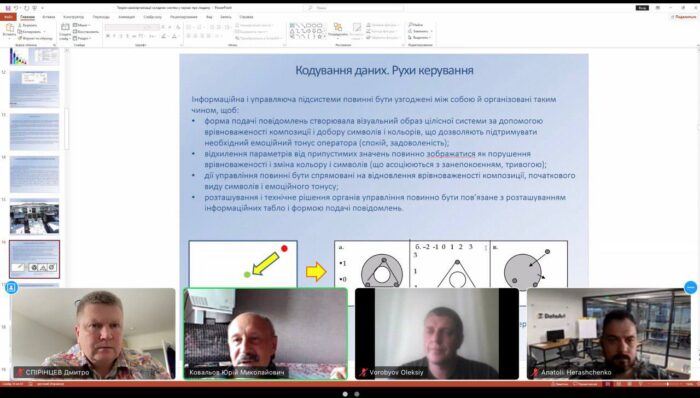Switch to the Вставка ribbon tab
700x398 pixels.
tap(49, 17)
